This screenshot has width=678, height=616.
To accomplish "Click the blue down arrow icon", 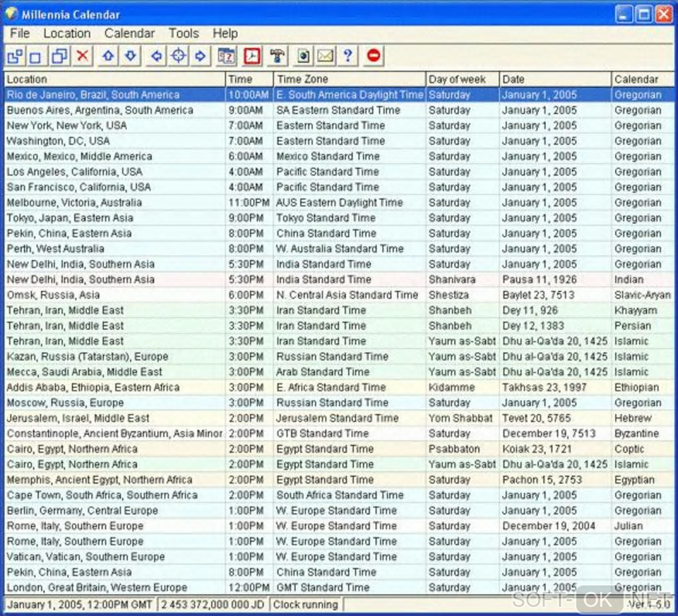I will [x=130, y=56].
